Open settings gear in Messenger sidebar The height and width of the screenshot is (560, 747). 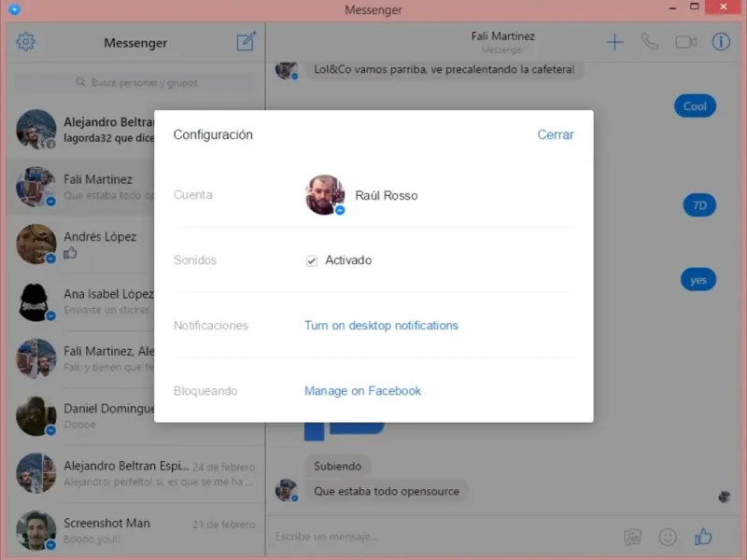26,42
